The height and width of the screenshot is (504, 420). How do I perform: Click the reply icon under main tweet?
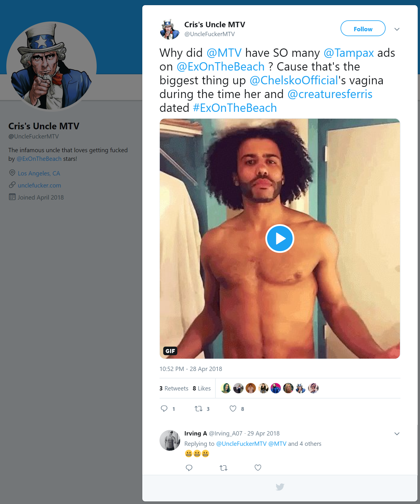pos(164,409)
